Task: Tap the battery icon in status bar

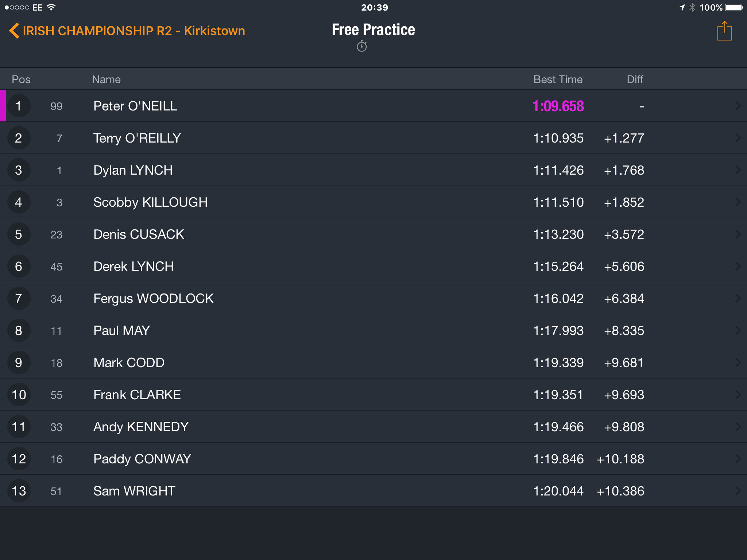Action: pyautogui.click(x=734, y=7)
